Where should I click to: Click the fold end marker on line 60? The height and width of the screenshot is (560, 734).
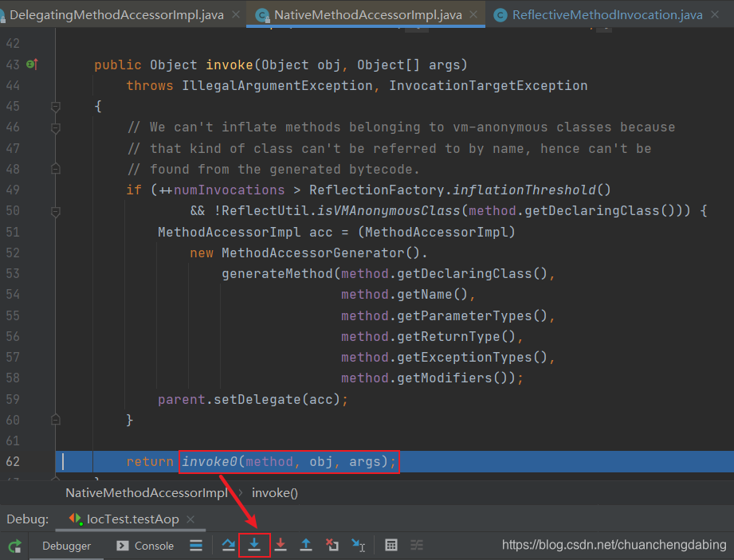click(56, 420)
